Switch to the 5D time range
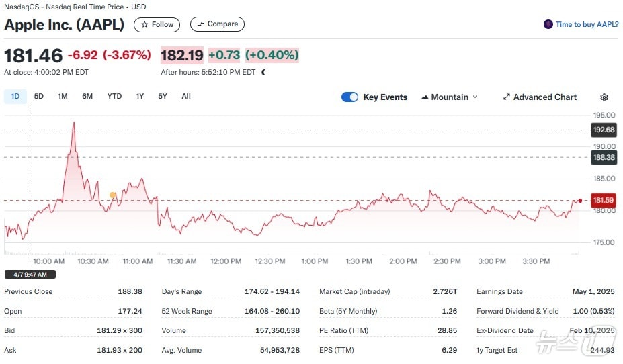Image resolution: width=623 pixels, height=364 pixels. pos(39,97)
